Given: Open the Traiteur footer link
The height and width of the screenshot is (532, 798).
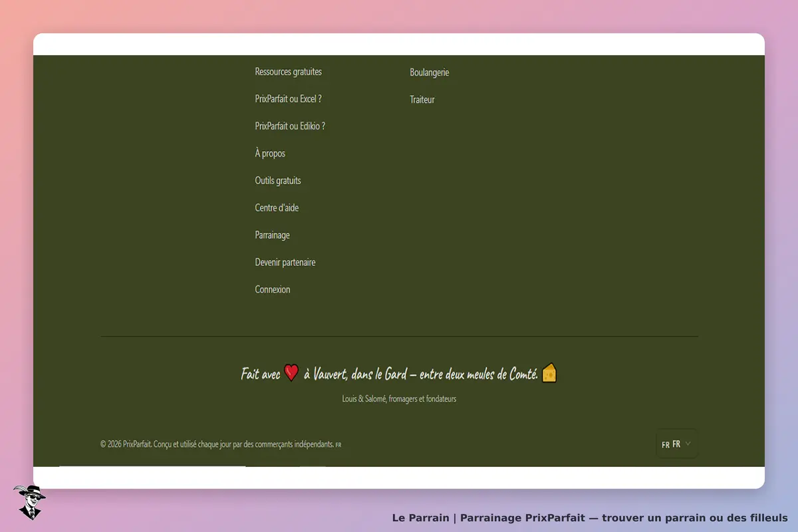Looking at the screenshot, I should tap(422, 100).
